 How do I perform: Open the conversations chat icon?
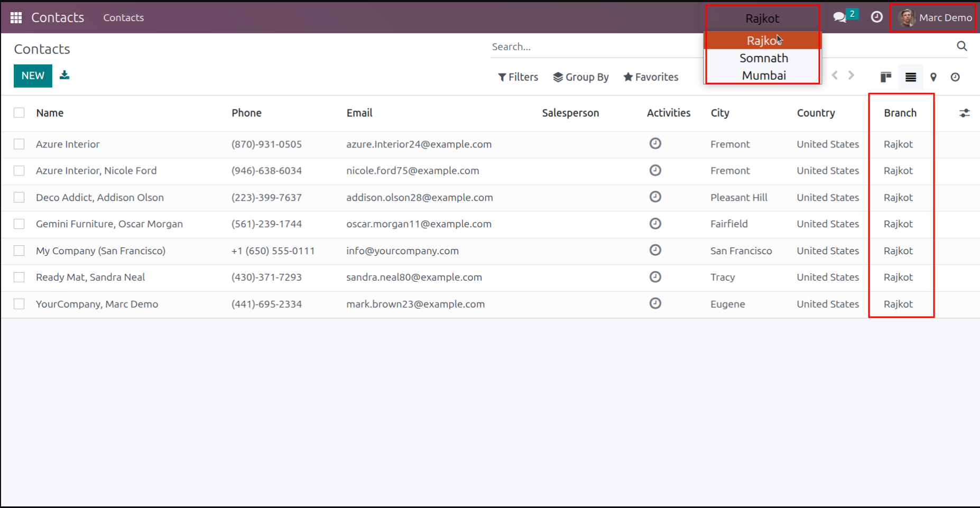click(839, 17)
